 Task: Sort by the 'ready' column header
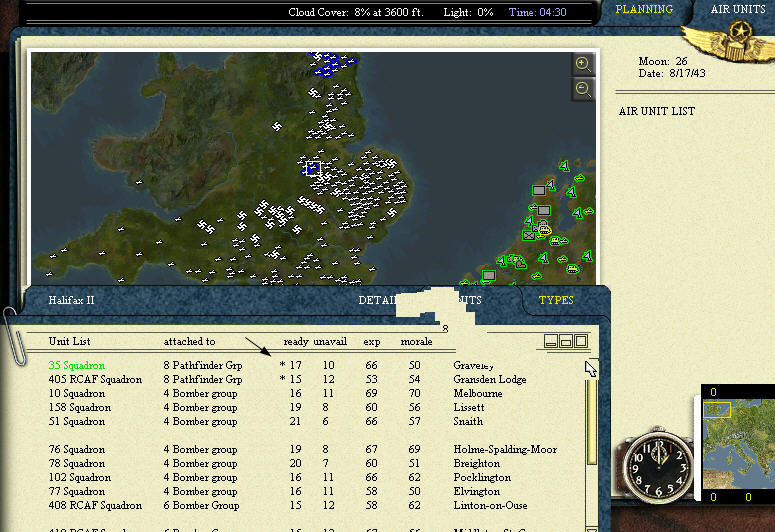pos(296,342)
